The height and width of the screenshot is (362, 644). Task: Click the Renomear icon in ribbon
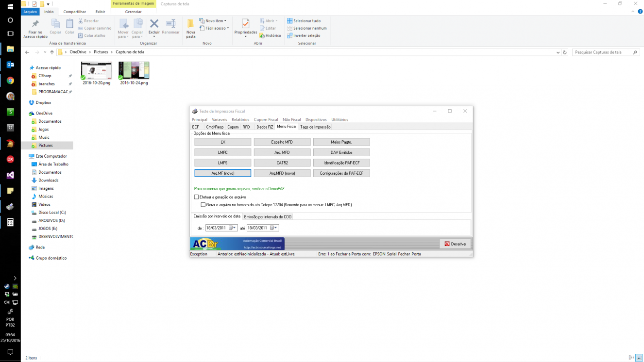[171, 24]
